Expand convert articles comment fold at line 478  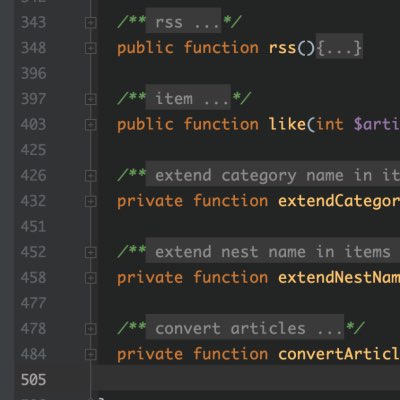[90, 329]
